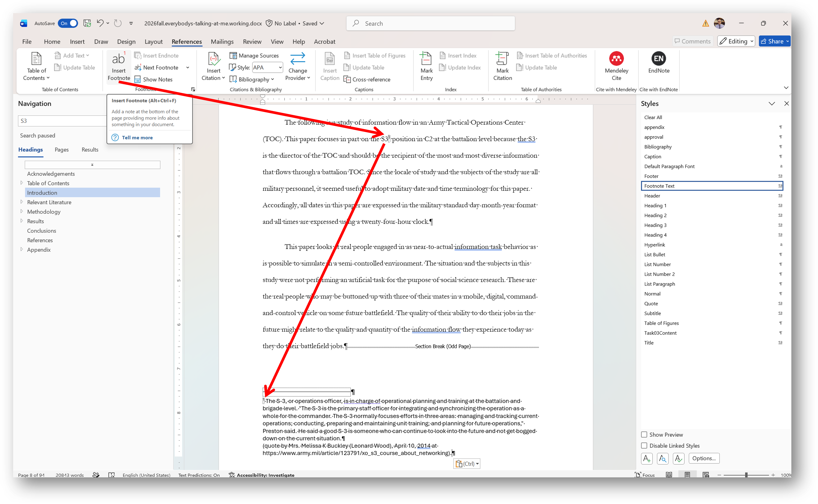818x504 pixels.
Task: Switch to Web Layout view icon
Action: click(x=706, y=475)
